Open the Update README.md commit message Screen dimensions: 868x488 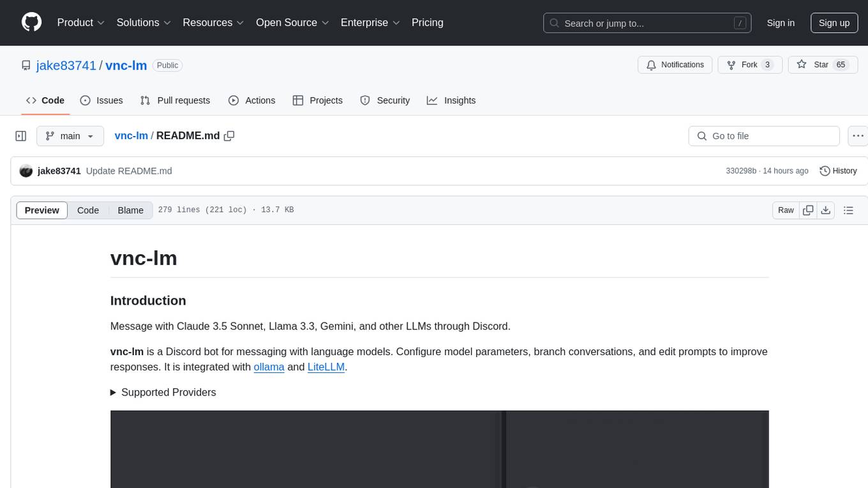(x=129, y=171)
